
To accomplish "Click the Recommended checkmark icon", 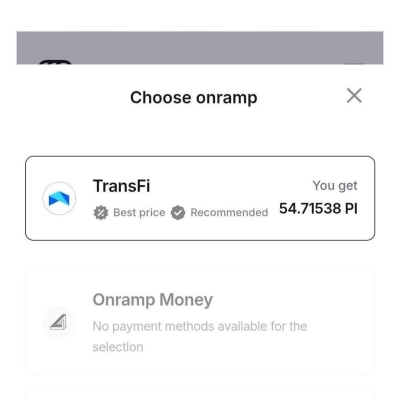I will click(178, 213).
